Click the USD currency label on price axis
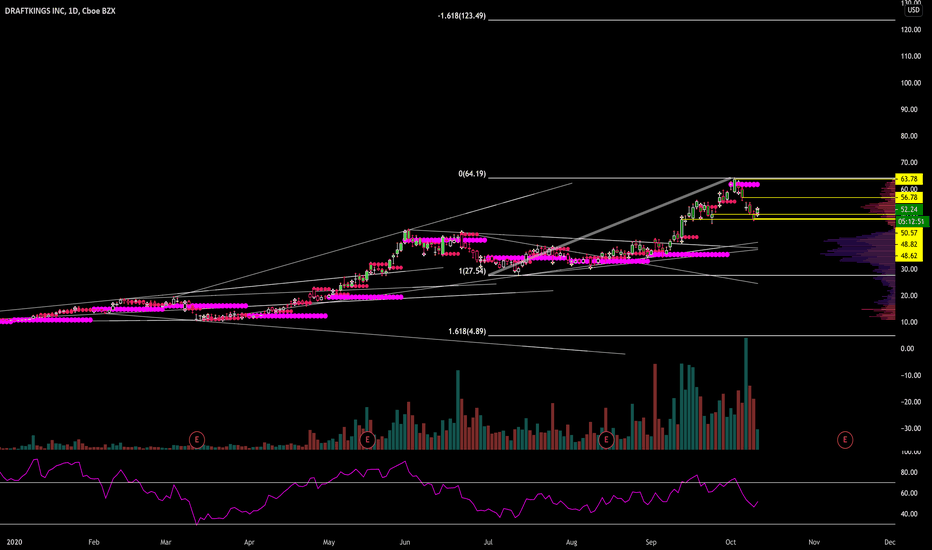Screen dimensions: 932x550 pyautogui.click(x=913, y=10)
